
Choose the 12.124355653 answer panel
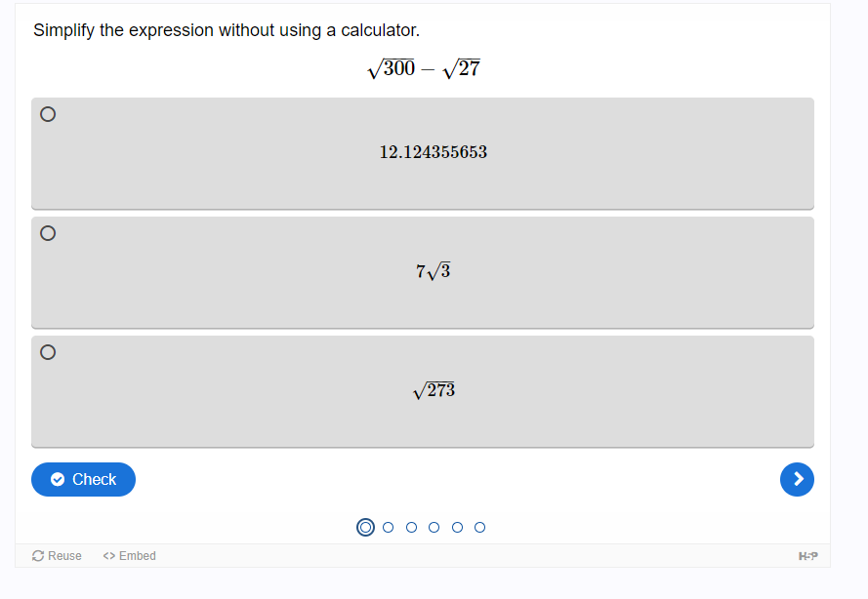[x=423, y=153]
